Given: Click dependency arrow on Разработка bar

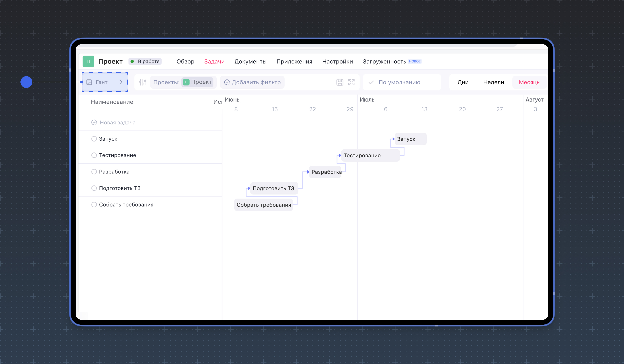Looking at the screenshot, I should tap(308, 172).
